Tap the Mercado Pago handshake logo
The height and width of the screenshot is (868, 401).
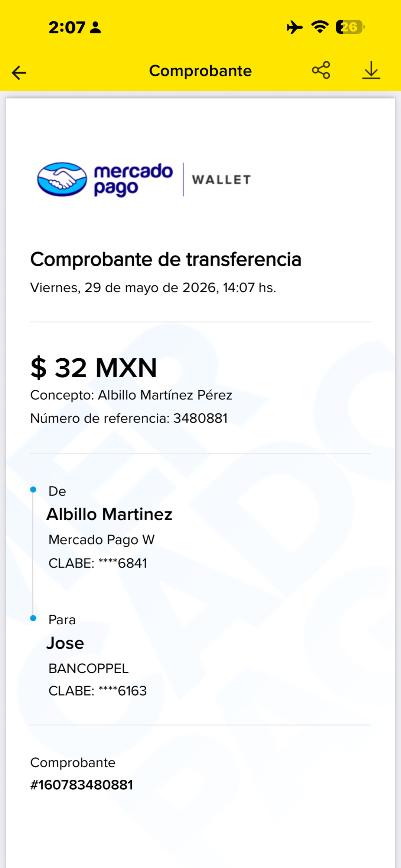point(62,179)
